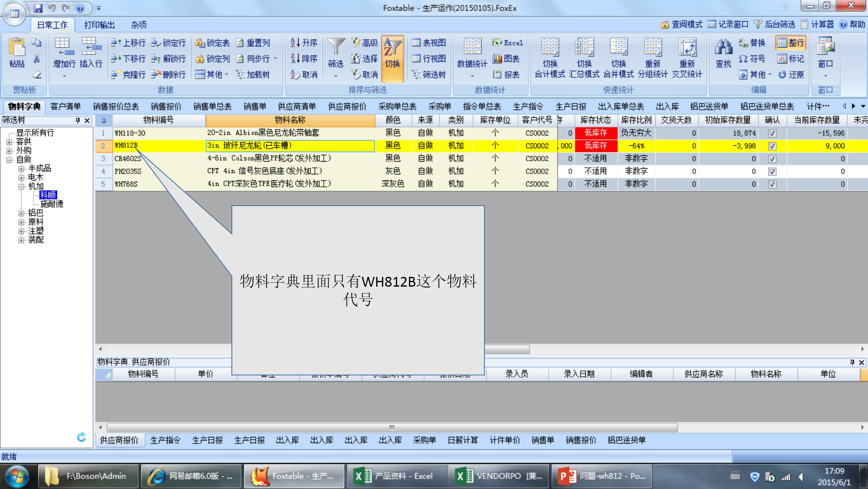Toggle confirm checkbox for PH2035S row
The image size is (868, 489).
pos(772,171)
